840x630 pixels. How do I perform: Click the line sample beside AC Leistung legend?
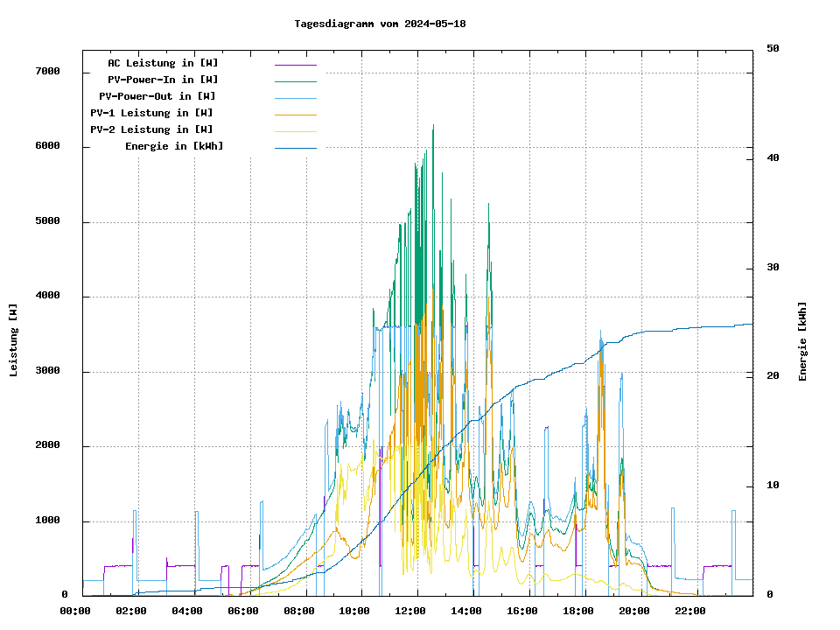pos(295,65)
